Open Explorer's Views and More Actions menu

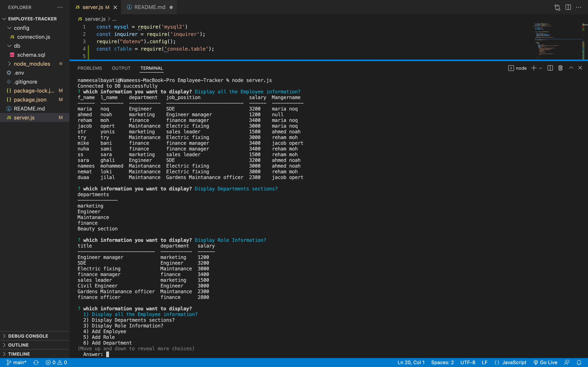pyautogui.click(x=60, y=7)
